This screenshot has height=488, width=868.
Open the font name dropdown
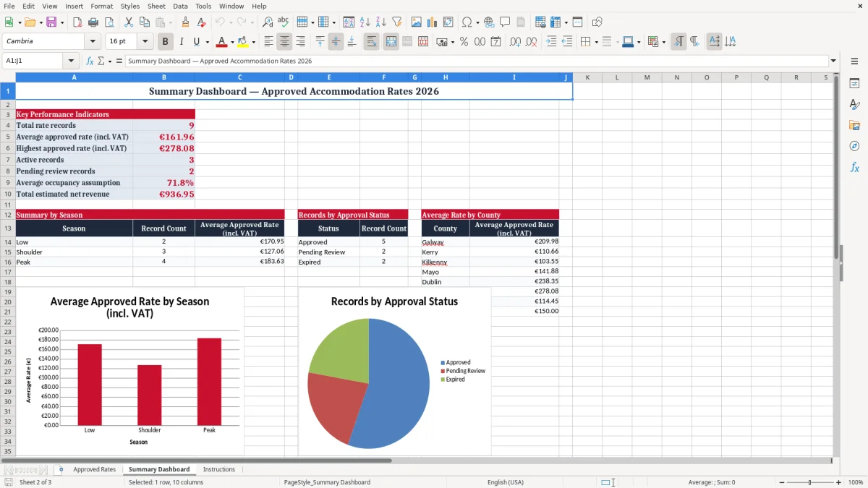93,42
